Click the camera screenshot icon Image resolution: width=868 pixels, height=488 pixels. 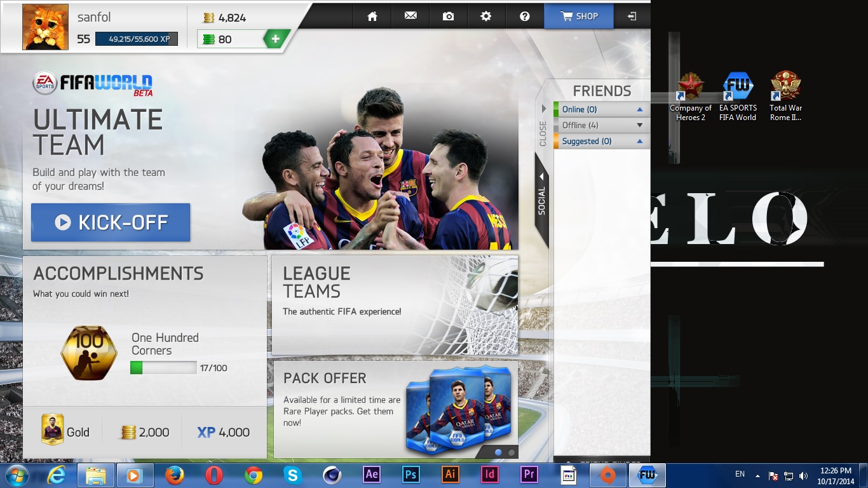448,17
